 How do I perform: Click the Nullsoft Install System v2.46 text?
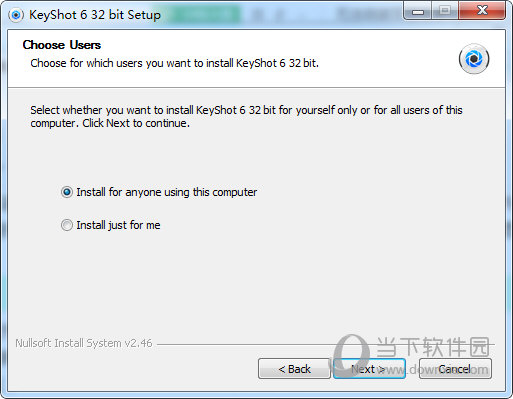84,343
